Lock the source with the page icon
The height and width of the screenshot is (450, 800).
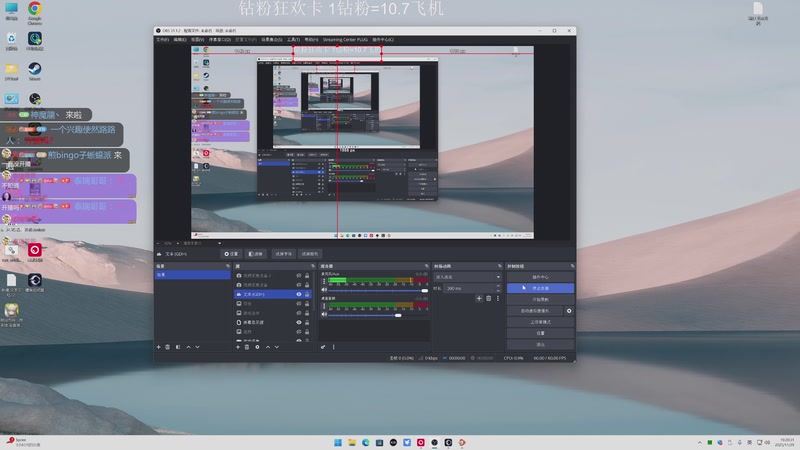pos(307,322)
